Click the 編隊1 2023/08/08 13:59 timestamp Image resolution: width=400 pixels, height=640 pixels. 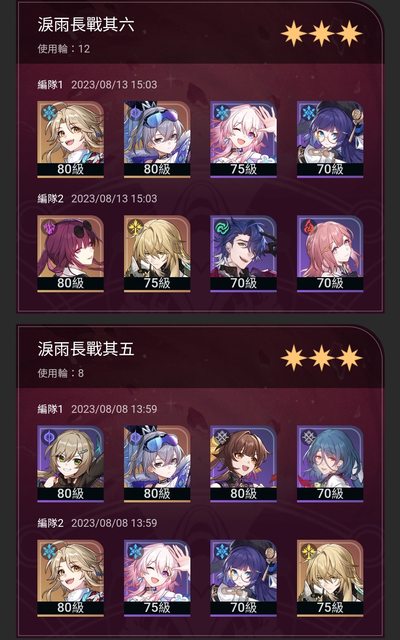(x=97, y=409)
